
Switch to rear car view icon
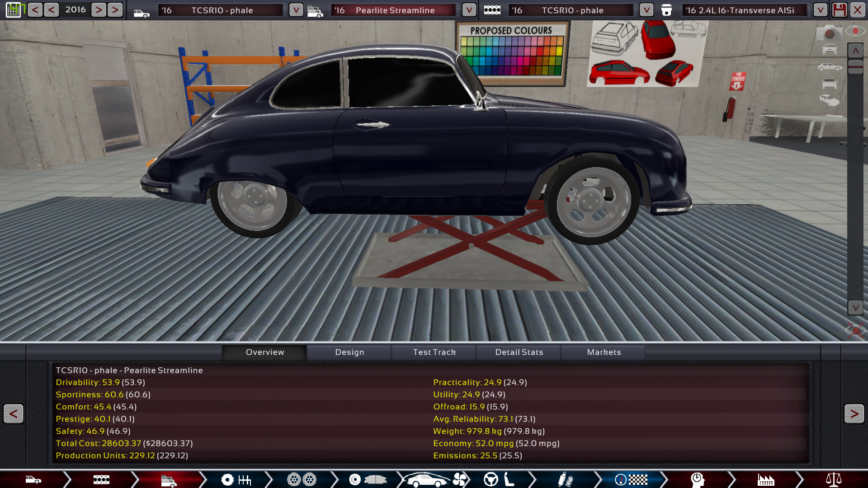[x=829, y=84]
